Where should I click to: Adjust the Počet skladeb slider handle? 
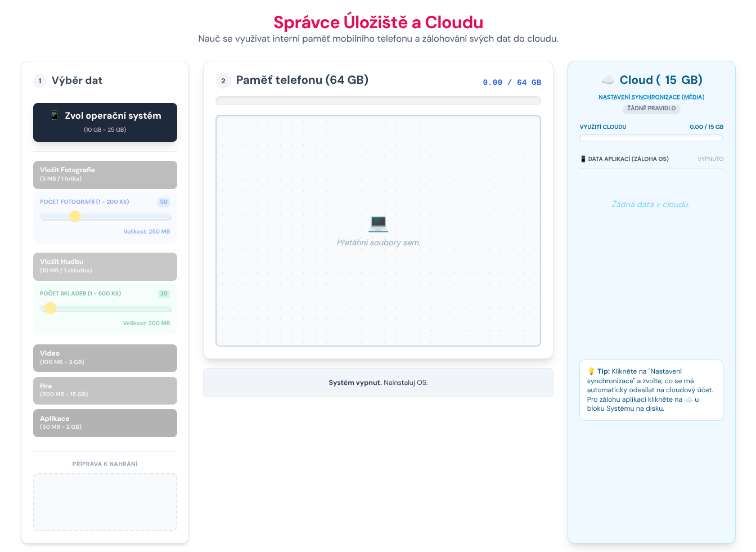(x=50, y=308)
